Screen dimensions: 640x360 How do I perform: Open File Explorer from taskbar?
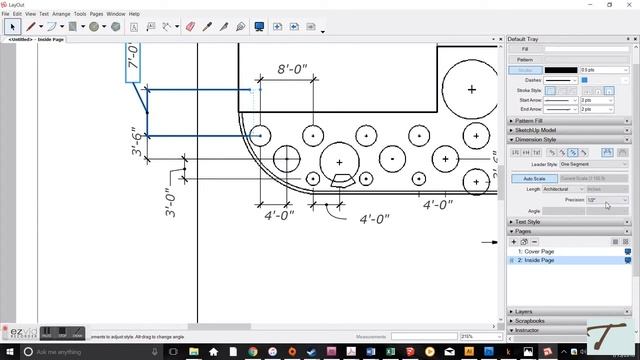click(194, 351)
